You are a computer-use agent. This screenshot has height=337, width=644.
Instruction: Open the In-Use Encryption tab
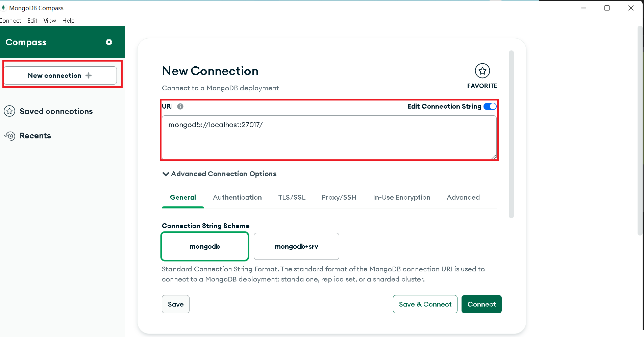pyautogui.click(x=402, y=197)
